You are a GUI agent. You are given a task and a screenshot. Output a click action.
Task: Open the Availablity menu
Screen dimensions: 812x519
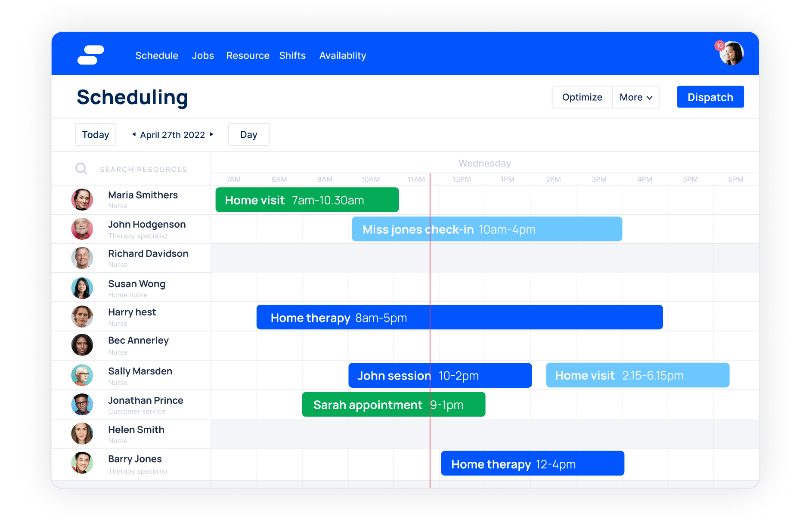click(343, 56)
